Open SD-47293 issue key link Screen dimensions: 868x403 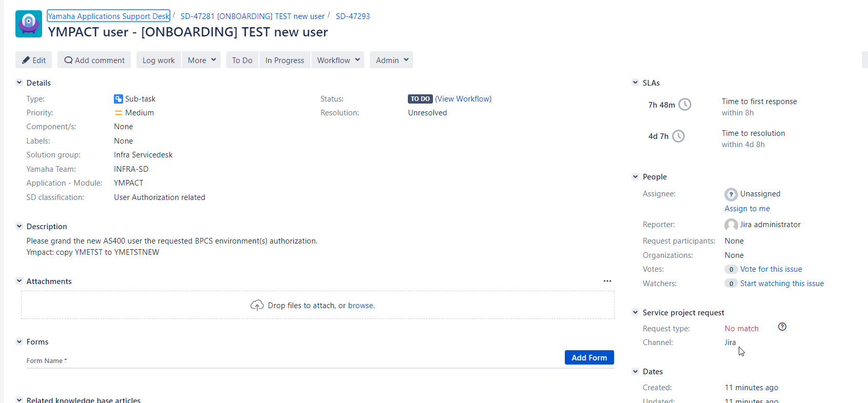click(x=353, y=16)
